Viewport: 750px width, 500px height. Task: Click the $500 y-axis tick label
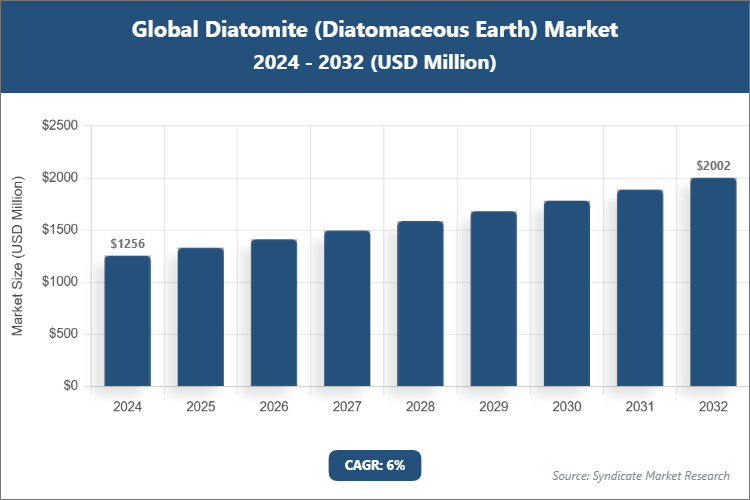pos(63,333)
